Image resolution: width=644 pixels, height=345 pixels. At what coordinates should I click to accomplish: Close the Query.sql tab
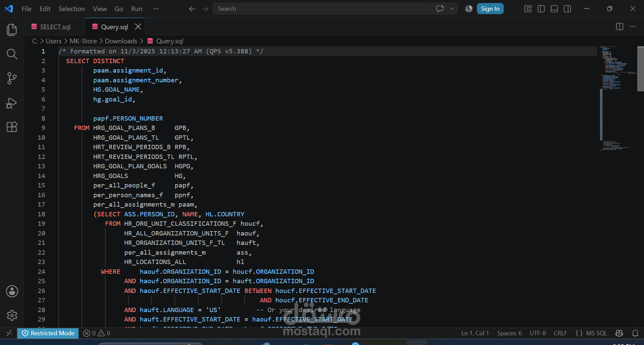pos(138,27)
